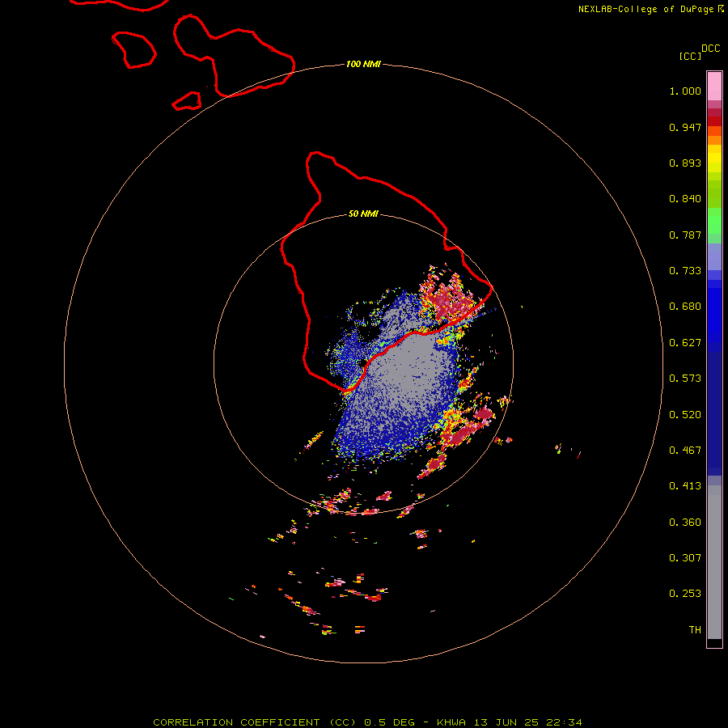Click the TH threshold label
Screen dimensions: 728x728
(x=695, y=630)
